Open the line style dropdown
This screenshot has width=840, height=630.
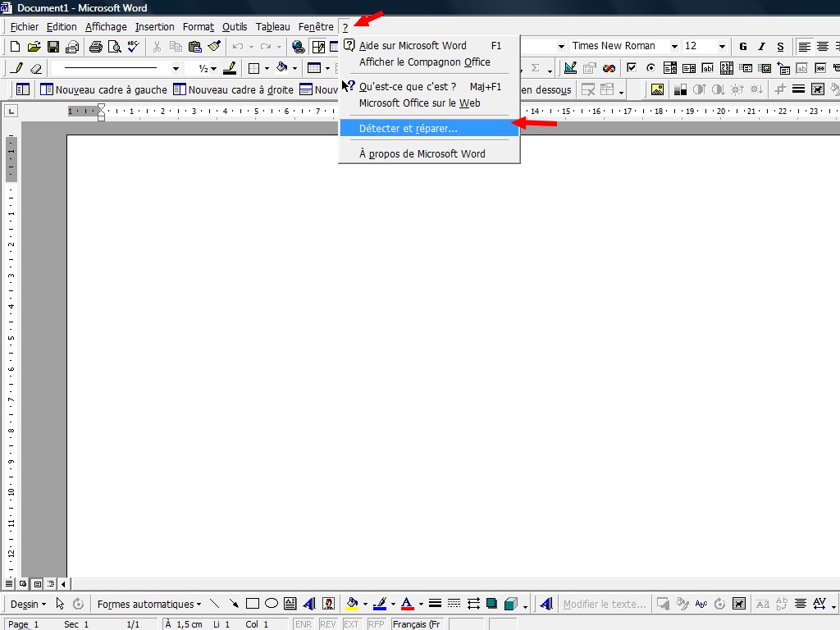[x=176, y=69]
